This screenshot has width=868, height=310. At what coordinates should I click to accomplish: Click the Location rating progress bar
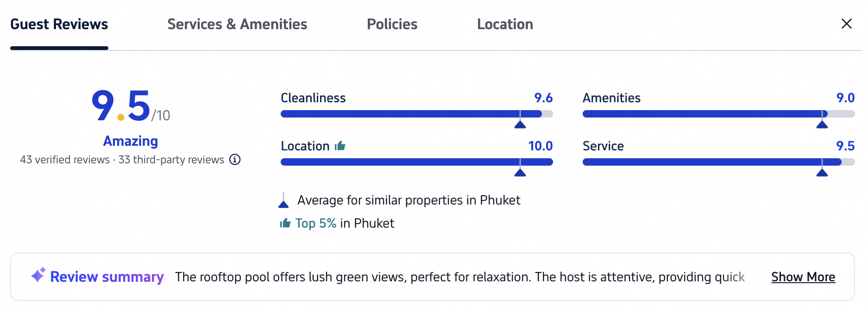pos(417,162)
